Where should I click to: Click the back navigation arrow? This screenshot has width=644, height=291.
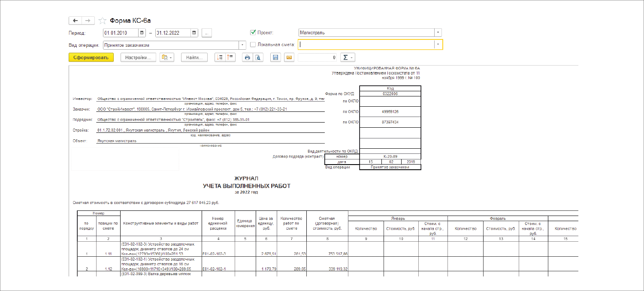(75, 21)
